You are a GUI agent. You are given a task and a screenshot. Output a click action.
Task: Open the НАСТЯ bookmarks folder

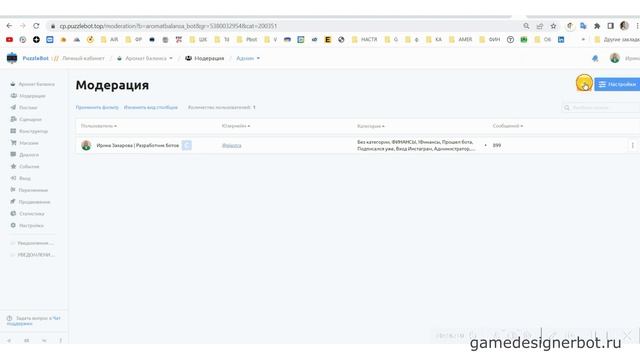click(x=364, y=40)
